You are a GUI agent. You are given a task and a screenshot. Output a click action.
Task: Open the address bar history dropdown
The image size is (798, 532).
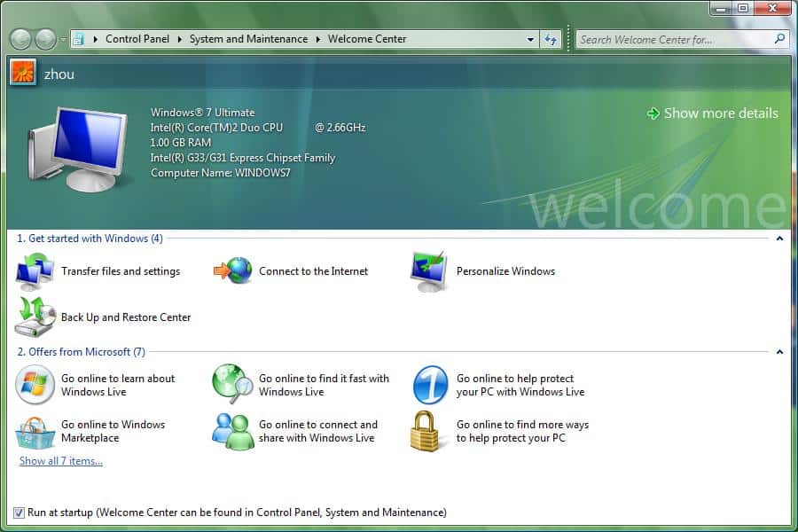[x=530, y=39]
